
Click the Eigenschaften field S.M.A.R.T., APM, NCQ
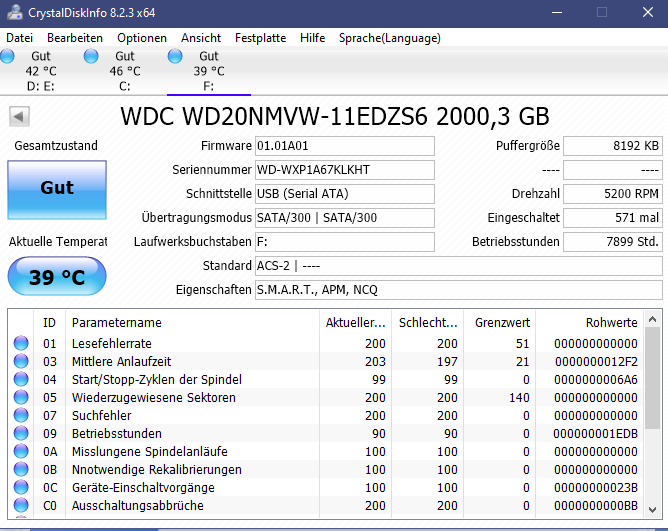pos(459,290)
